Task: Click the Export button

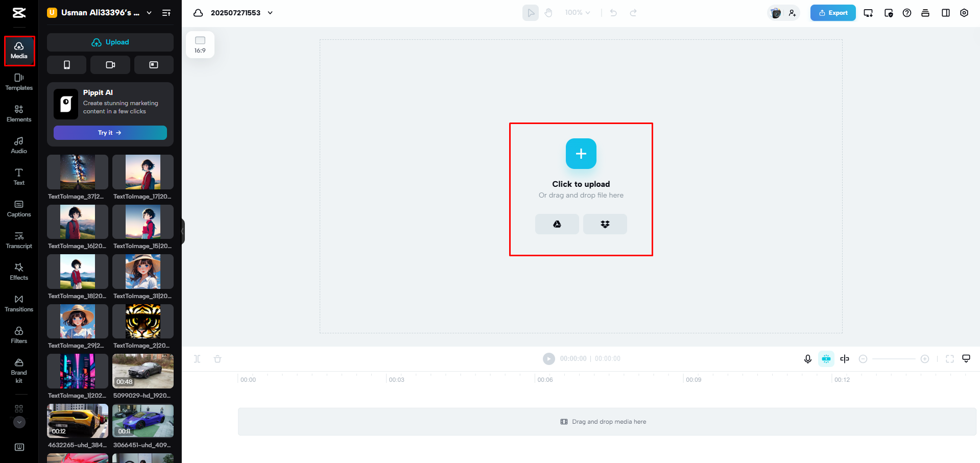Action: pos(833,13)
